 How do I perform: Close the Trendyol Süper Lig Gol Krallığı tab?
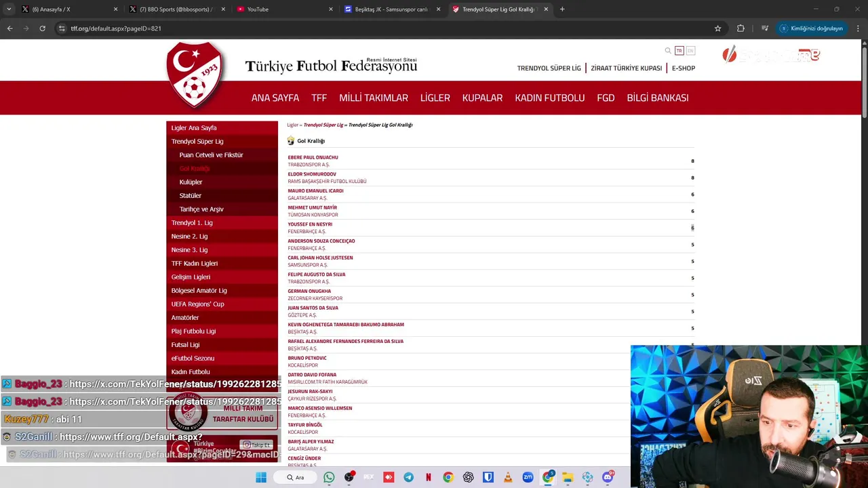[546, 9]
